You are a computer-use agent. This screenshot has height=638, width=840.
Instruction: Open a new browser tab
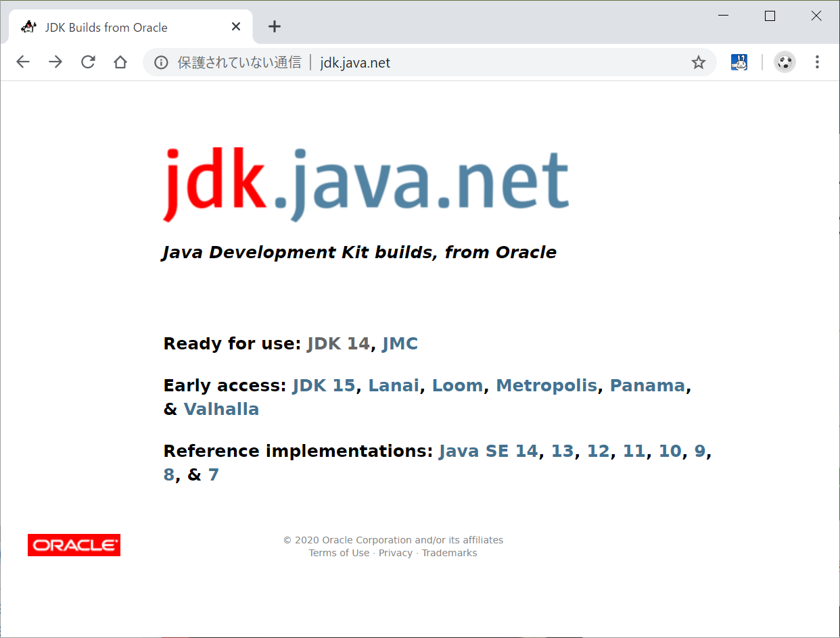click(274, 26)
